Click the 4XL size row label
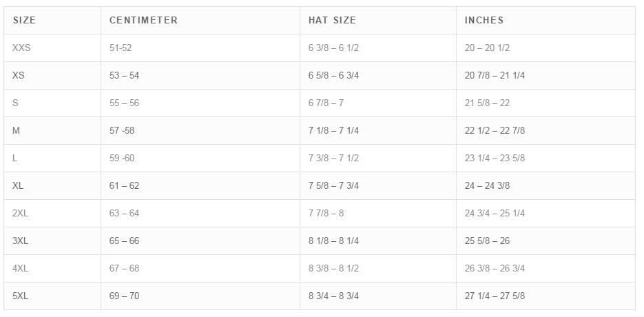644x317 pixels. click(x=21, y=269)
